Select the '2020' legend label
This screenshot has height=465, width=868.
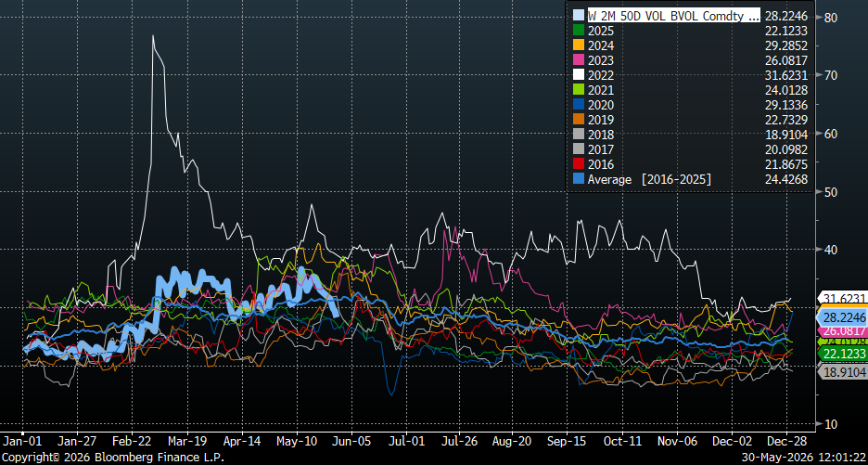click(x=599, y=105)
